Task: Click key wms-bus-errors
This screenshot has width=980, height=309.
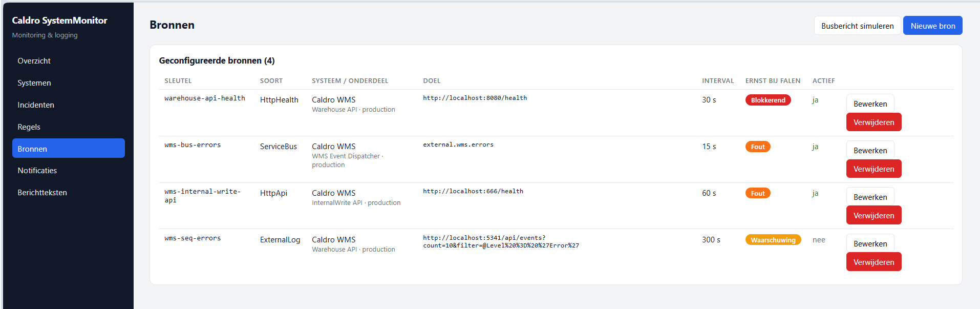Action: tap(193, 145)
